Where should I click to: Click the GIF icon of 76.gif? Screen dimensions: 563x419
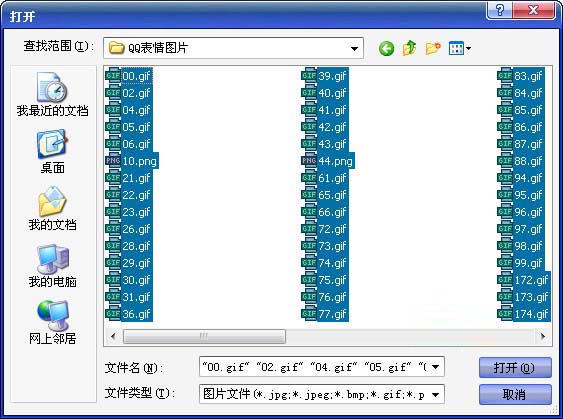tap(309, 297)
